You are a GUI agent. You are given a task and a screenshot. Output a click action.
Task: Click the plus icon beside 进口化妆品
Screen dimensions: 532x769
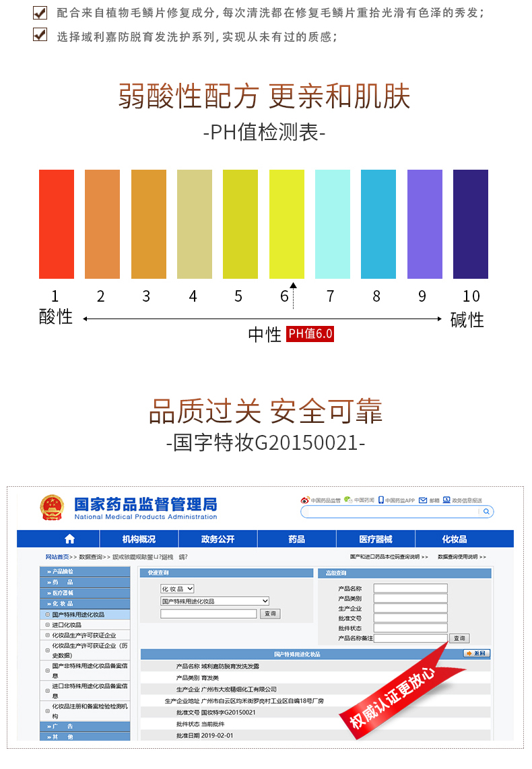[x=48, y=625]
